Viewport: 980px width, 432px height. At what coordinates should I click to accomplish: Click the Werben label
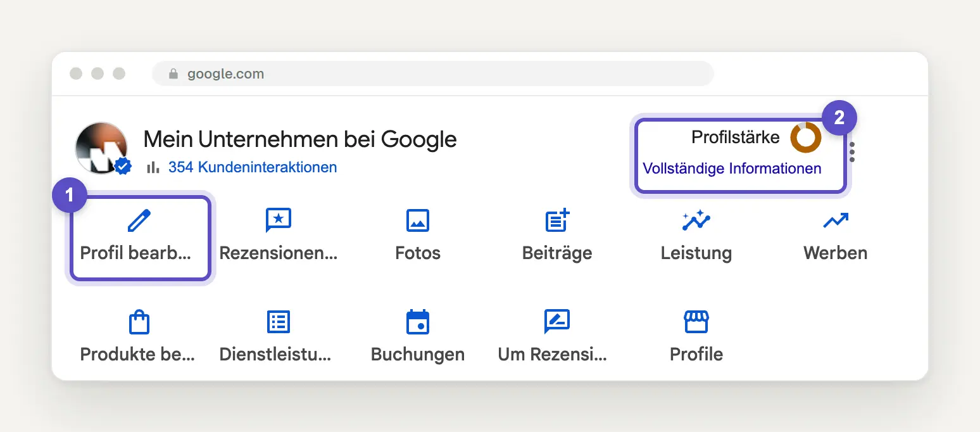click(x=836, y=253)
